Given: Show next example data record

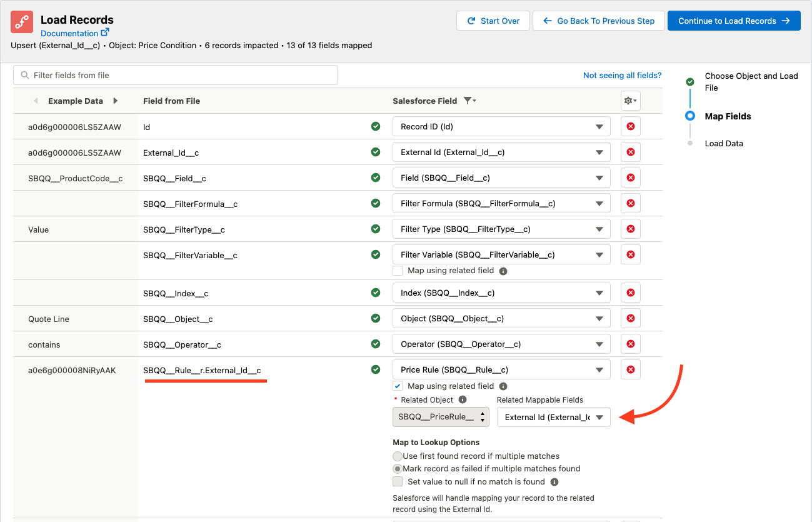Looking at the screenshot, I should click(x=115, y=101).
